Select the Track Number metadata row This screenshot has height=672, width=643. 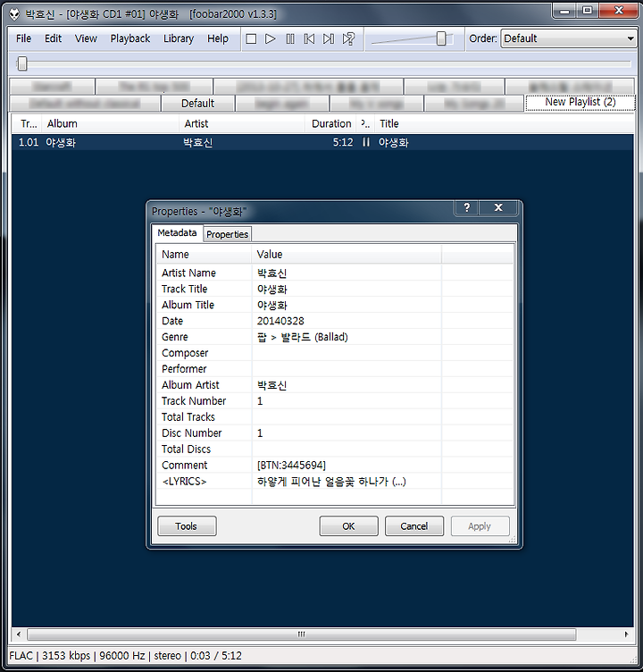tap(335, 401)
